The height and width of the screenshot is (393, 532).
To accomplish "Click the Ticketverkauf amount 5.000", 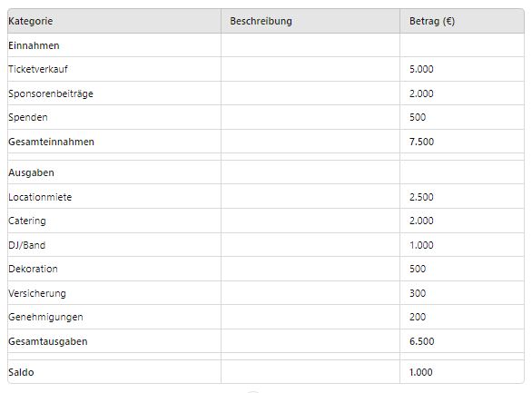I will click(x=421, y=69).
